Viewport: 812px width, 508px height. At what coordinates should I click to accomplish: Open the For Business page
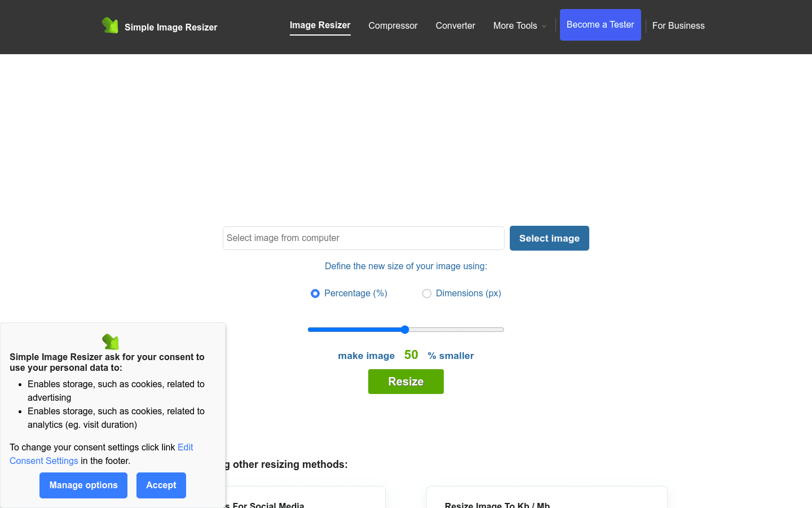point(678,25)
